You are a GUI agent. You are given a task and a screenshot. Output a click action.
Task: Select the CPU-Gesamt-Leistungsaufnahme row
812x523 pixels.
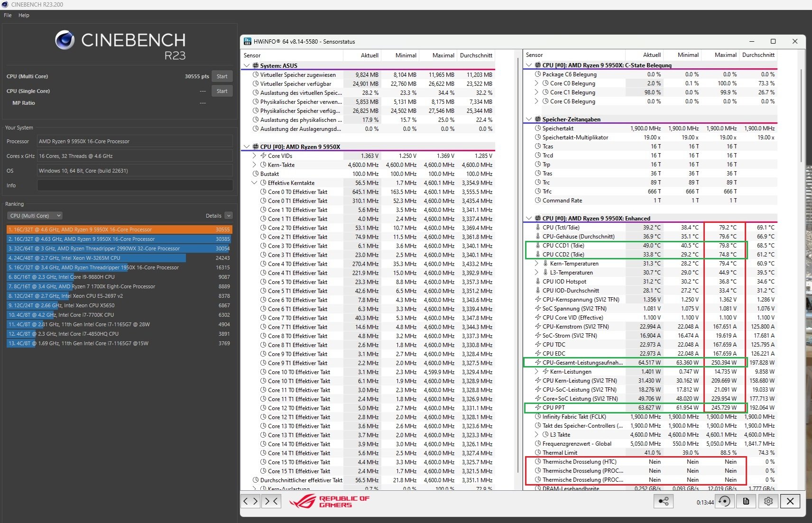click(650, 363)
